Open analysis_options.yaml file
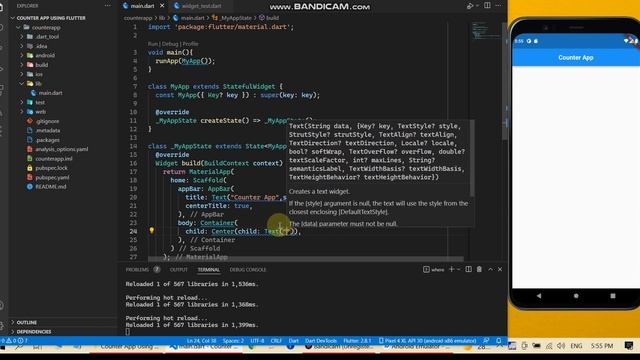The width and height of the screenshot is (640, 360). pos(61,149)
